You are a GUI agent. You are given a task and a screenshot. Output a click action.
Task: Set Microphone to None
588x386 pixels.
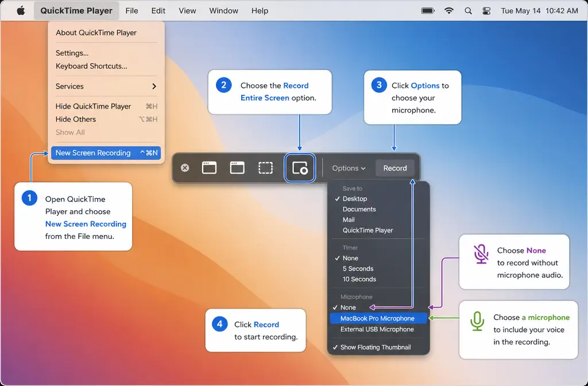click(378, 307)
